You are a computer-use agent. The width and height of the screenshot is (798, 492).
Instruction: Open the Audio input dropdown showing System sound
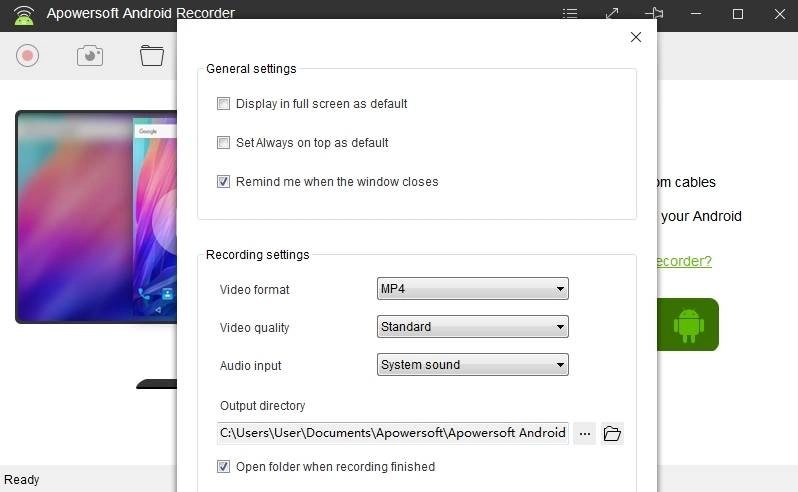pyautogui.click(x=473, y=365)
